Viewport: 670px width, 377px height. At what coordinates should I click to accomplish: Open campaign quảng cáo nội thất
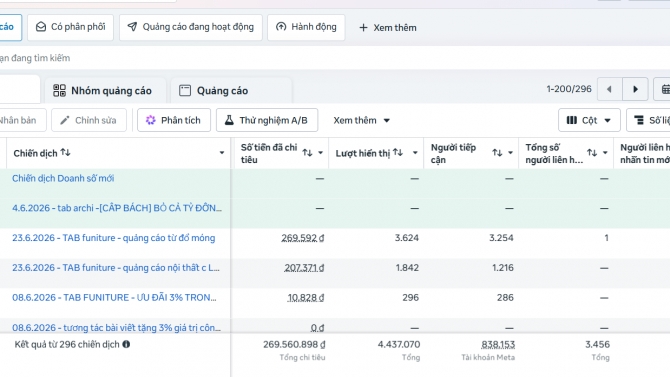pos(116,268)
